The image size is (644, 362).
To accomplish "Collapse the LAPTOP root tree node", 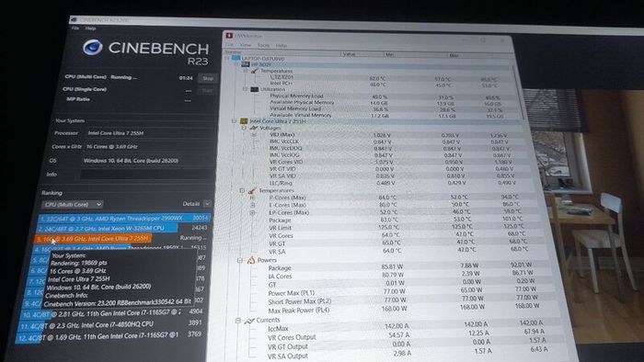I will coord(227,58).
